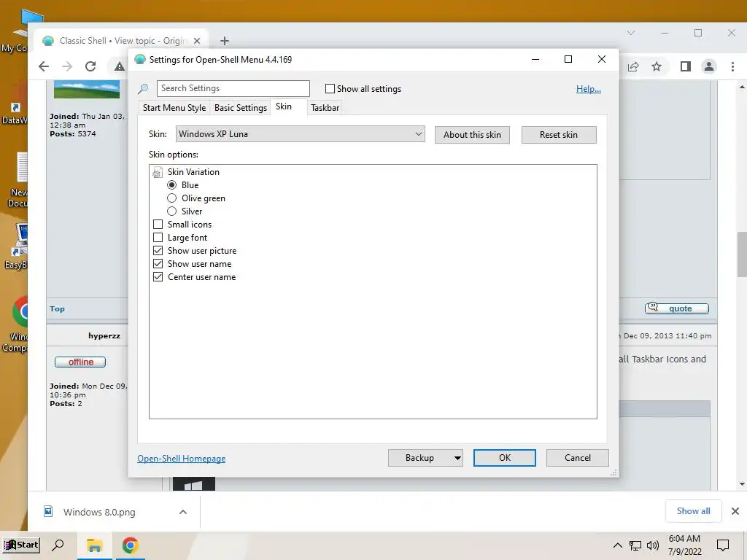Click Show all downloads
The height and width of the screenshot is (560, 747).
[693, 511]
